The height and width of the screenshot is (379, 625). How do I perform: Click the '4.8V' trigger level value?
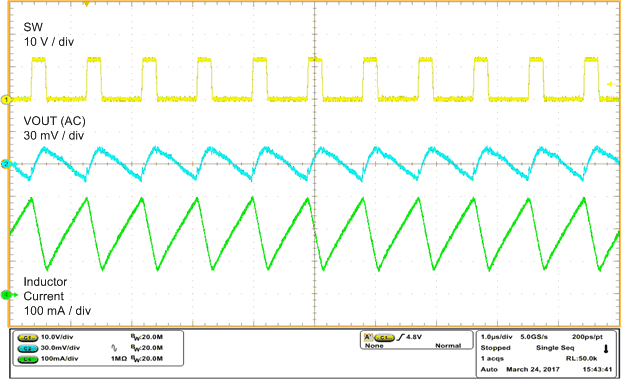point(414,337)
